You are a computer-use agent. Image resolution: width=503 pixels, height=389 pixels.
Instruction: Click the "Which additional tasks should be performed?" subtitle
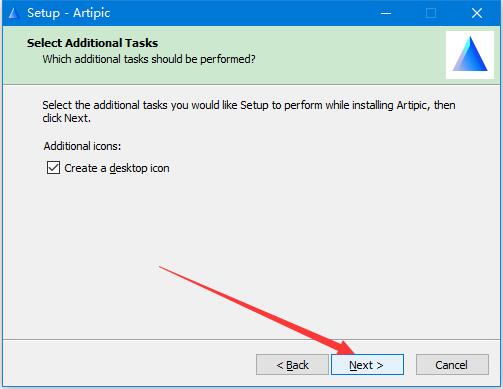(x=149, y=59)
